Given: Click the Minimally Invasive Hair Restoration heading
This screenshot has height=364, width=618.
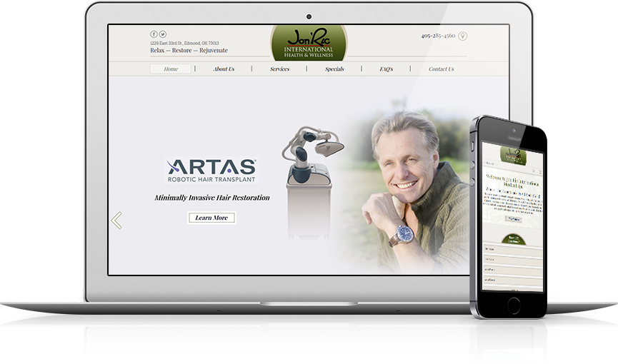Looking at the screenshot, I should (212, 198).
